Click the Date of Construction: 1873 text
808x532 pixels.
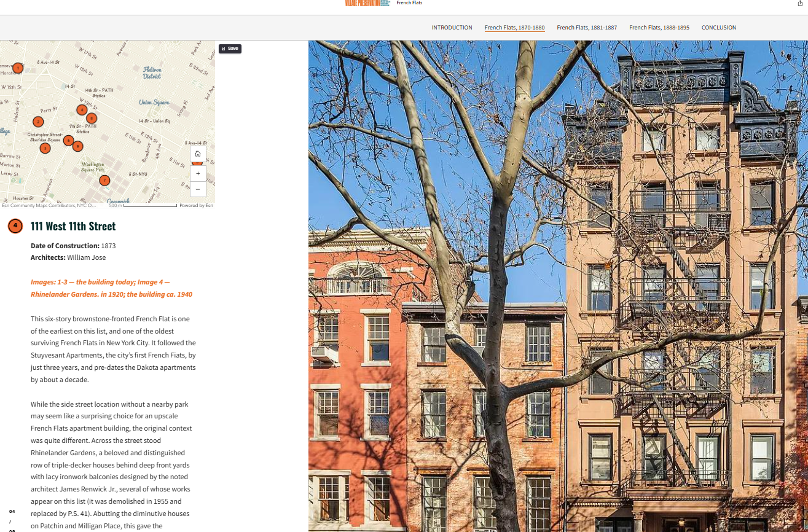point(73,246)
